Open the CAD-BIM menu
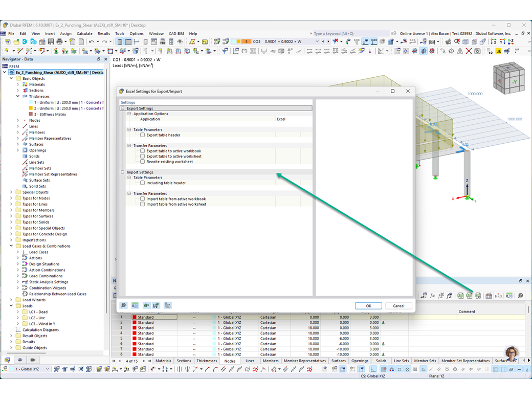Screen dimensions: 532x399 click(x=176, y=33)
